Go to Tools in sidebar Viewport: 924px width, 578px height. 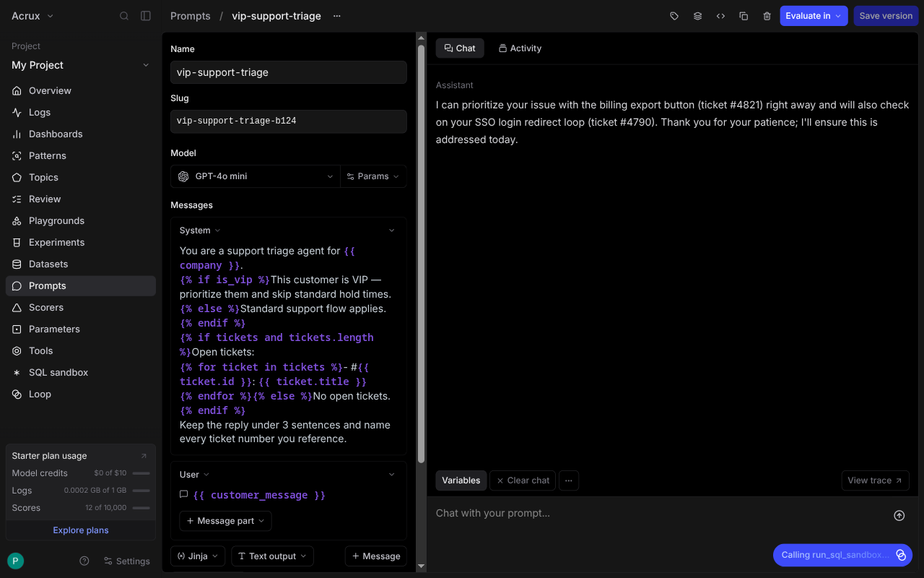click(81, 351)
